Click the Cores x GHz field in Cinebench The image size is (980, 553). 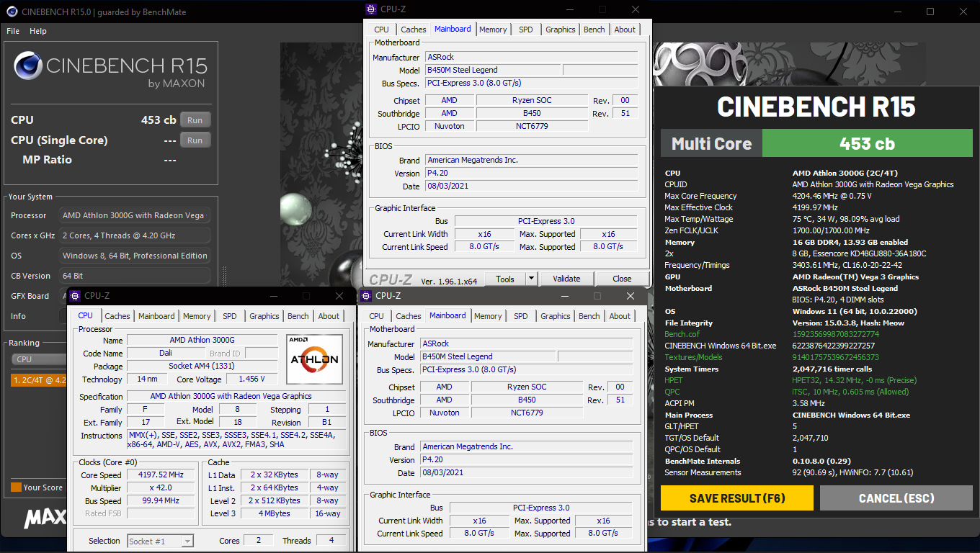pyautogui.click(x=135, y=235)
